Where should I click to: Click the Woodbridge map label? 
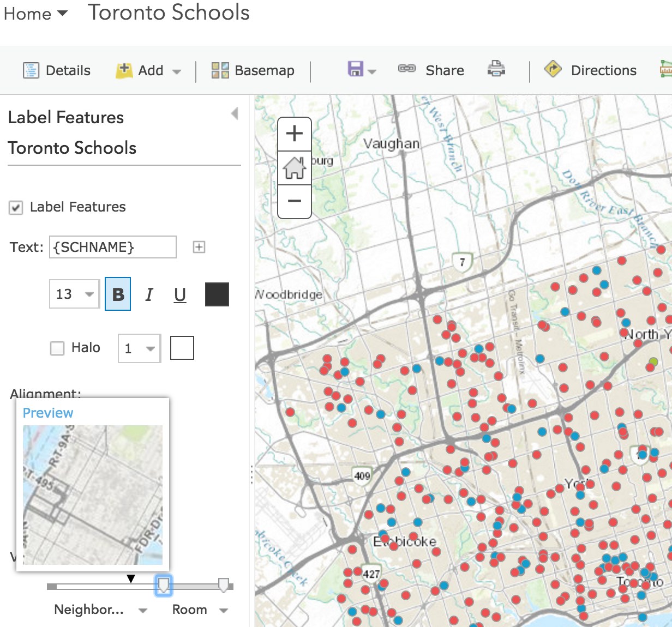[289, 294]
